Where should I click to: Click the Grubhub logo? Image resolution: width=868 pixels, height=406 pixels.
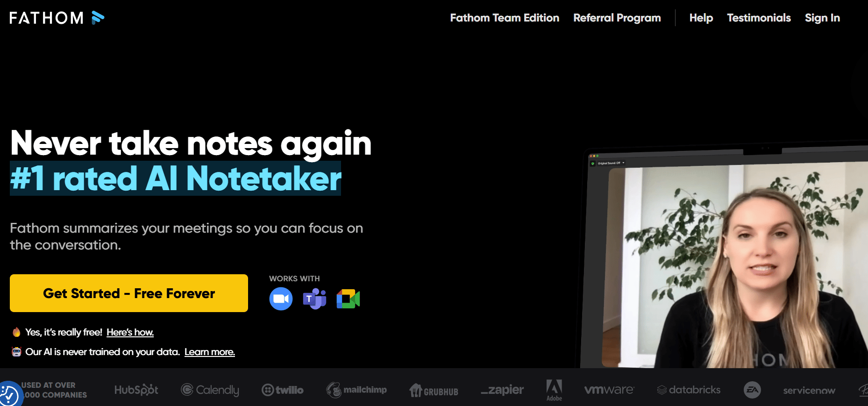tap(434, 391)
